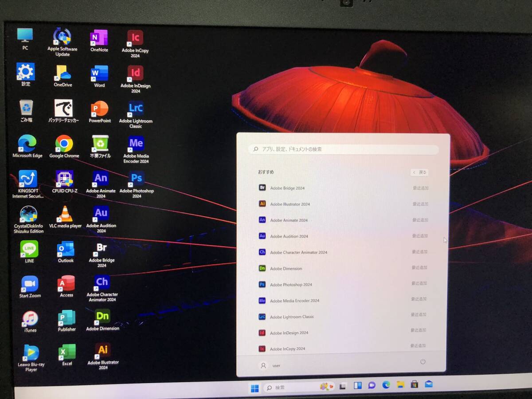The height and width of the screenshot is (399, 532).
Task: Launch CrystalDiskInfo Shizuku Edition shortcut
Action: tap(29, 219)
